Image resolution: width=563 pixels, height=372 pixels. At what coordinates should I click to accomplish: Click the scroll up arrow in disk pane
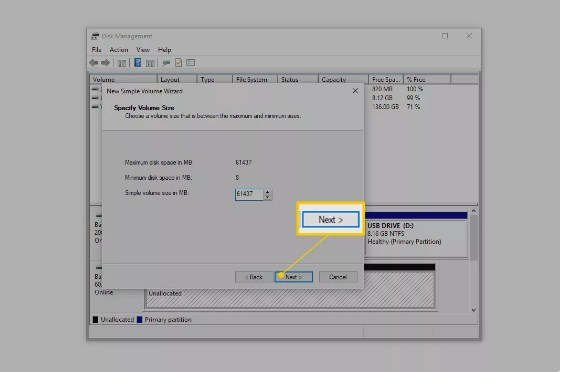click(x=474, y=211)
